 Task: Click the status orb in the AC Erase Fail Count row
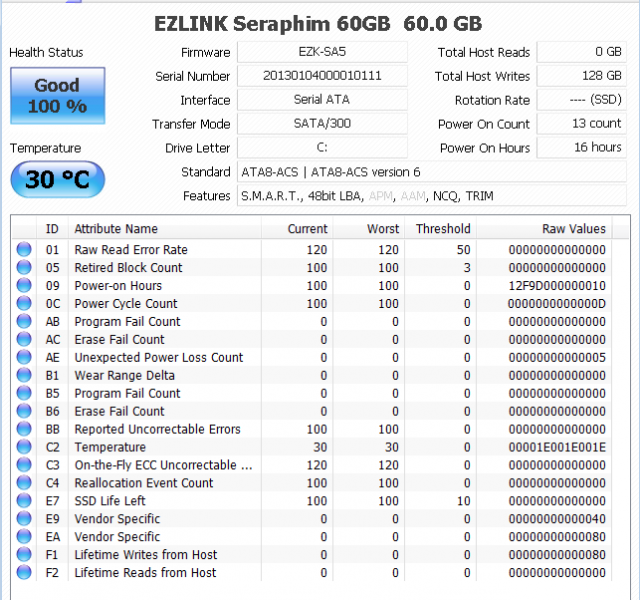[24, 339]
